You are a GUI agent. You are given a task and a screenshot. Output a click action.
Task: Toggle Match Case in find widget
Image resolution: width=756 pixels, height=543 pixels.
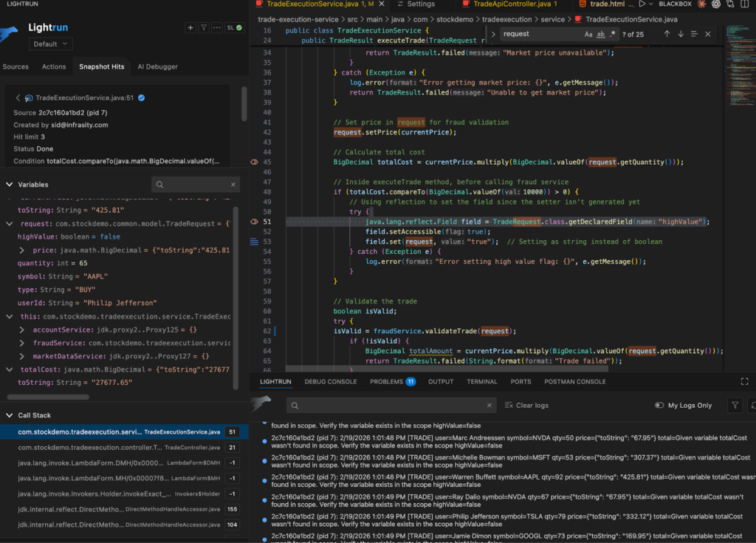tap(588, 34)
